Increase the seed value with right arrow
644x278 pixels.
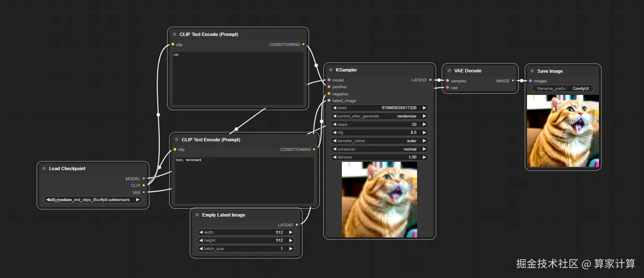(x=425, y=108)
